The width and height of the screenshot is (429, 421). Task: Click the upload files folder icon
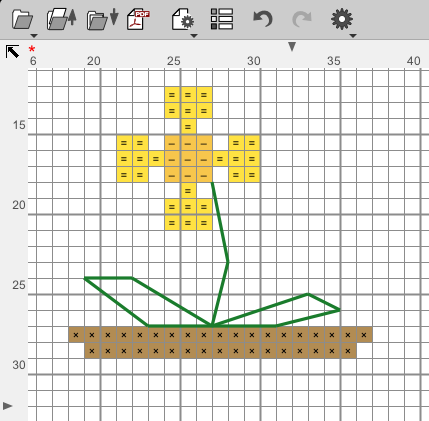point(62,19)
